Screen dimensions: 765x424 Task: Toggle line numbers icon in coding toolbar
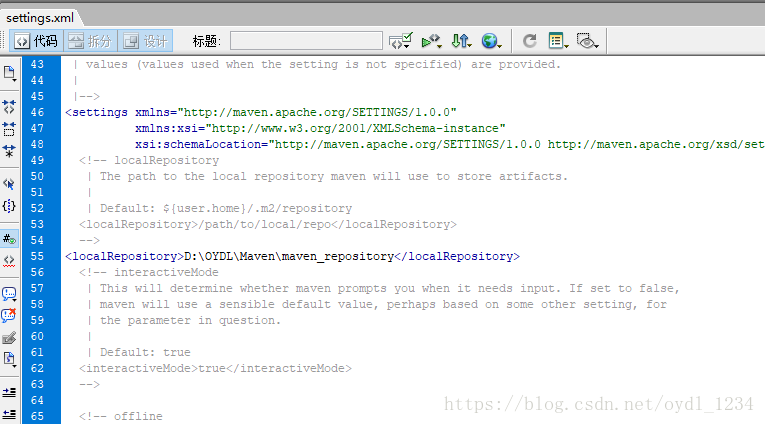[9, 239]
